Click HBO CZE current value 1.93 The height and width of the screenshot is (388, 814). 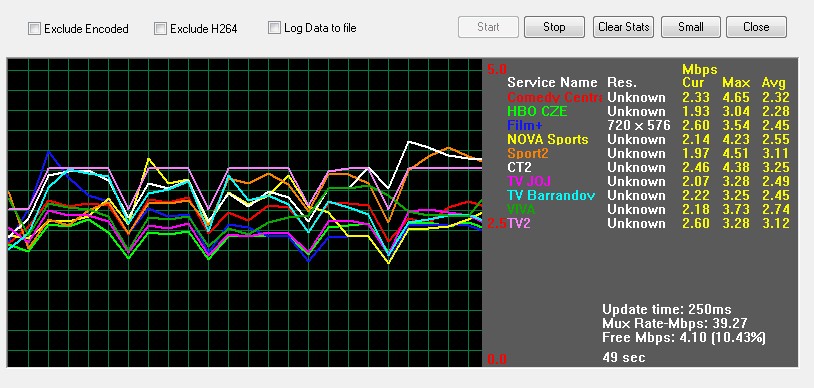coord(696,111)
